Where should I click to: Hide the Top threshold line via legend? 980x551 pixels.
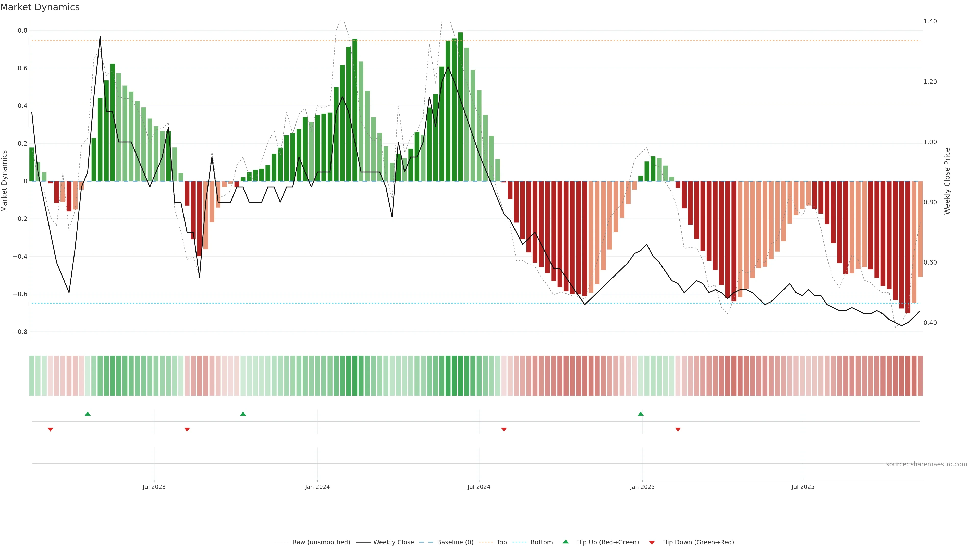[501, 542]
